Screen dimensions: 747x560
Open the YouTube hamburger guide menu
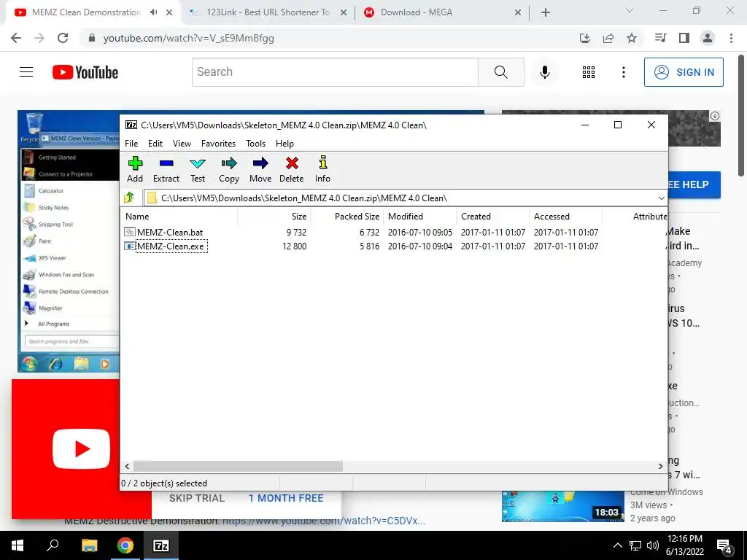[x=26, y=72]
